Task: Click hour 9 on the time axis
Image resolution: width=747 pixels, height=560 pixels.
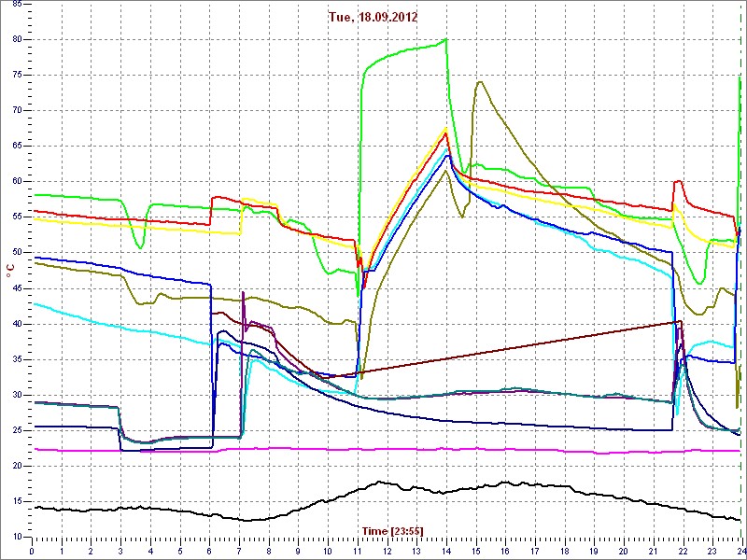Action: pyautogui.click(x=298, y=551)
